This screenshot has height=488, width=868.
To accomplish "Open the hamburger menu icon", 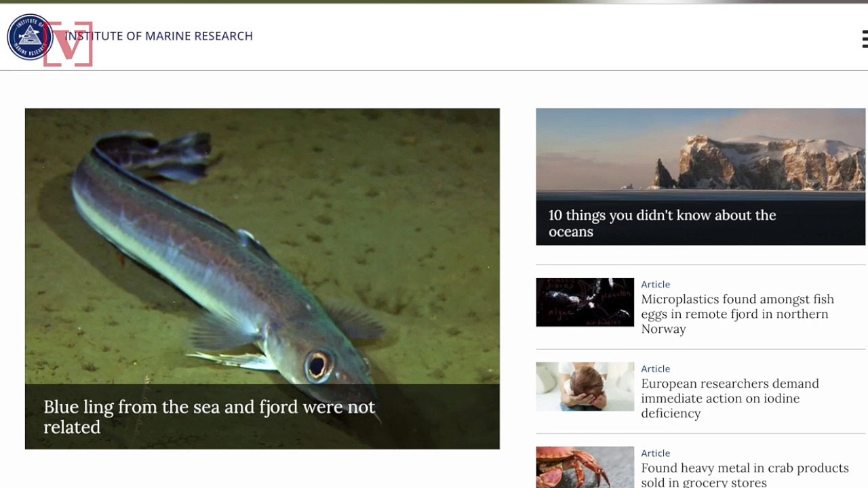I will click(x=865, y=39).
